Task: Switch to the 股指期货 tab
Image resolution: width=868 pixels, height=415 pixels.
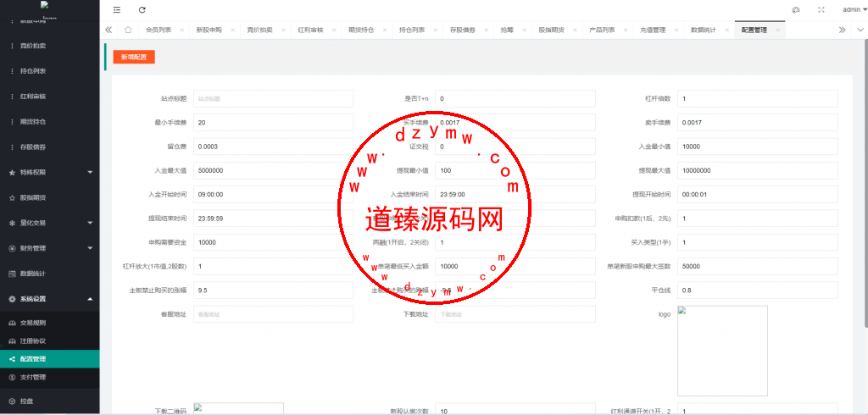Action: pos(551,30)
